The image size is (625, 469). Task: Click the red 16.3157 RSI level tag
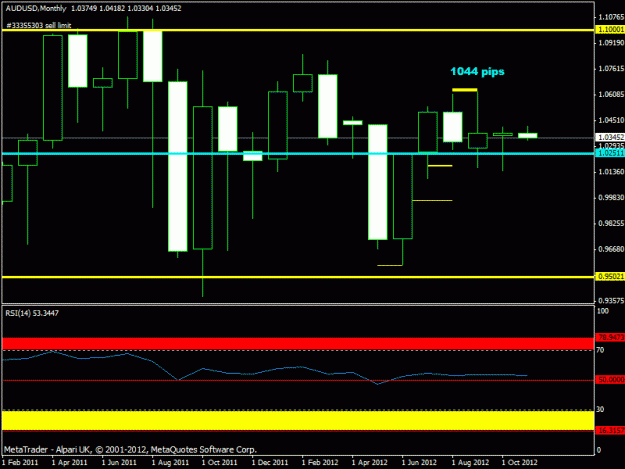[610, 430]
